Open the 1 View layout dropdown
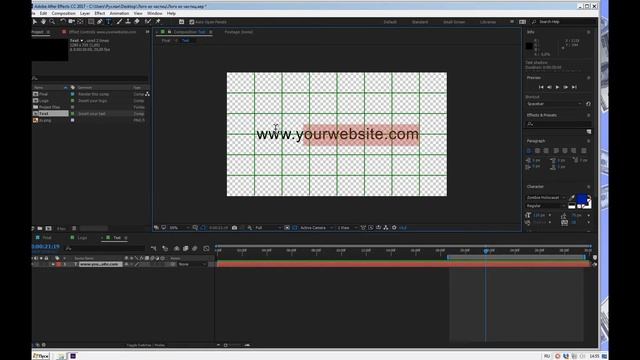The width and height of the screenshot is (640, 360). (x=347, y=228)
